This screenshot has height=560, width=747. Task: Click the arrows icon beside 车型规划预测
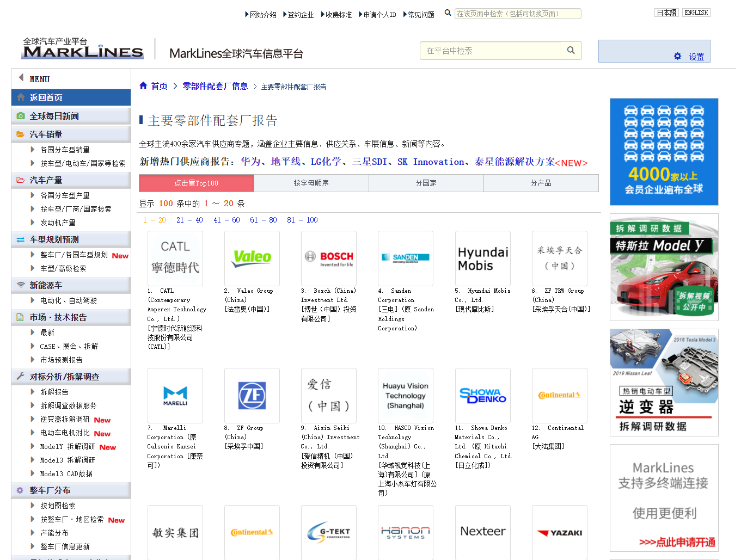point(21,239)
